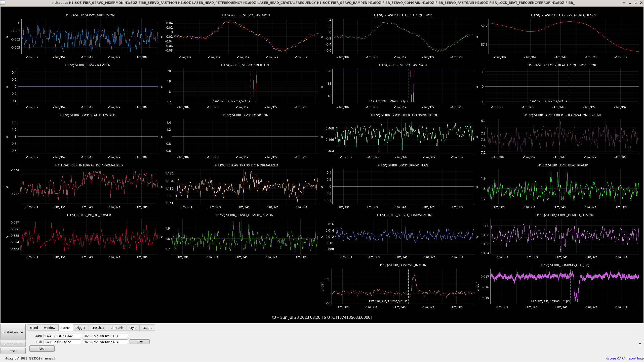644x362 pixels.
Task: Edit the start GPS time field
Action: point(62,336)
